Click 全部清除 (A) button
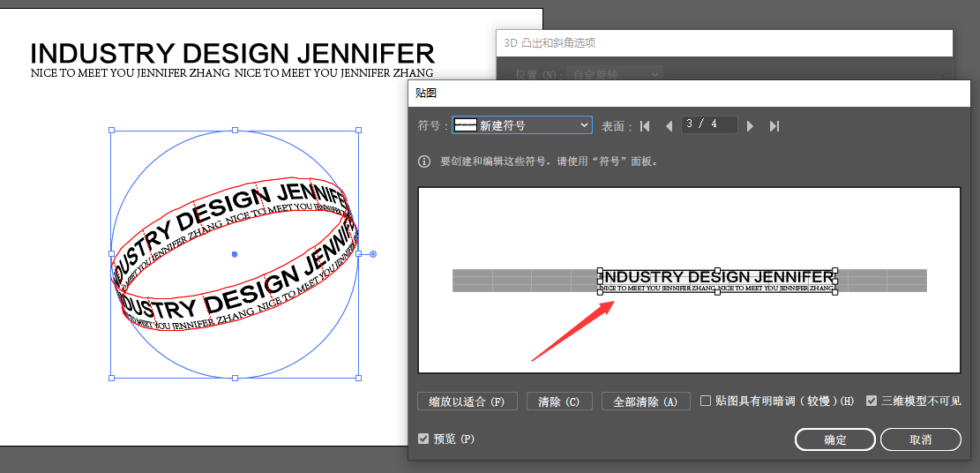This screenshot has height=473, width=980. tap(646, 402)
